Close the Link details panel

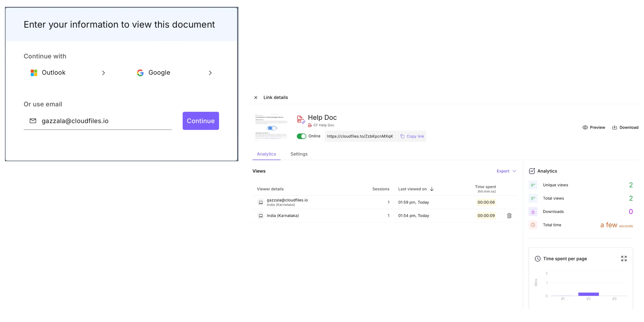click(x=256, y=97)
